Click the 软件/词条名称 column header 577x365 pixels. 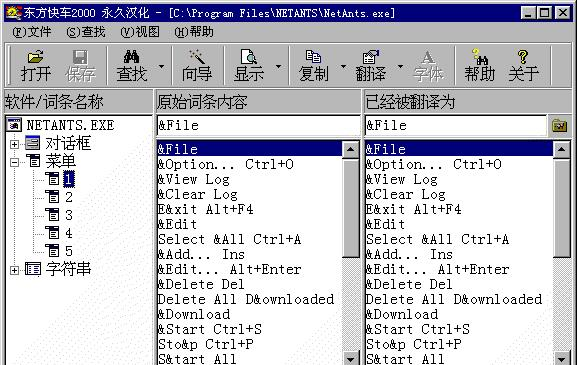pos(78,102)
